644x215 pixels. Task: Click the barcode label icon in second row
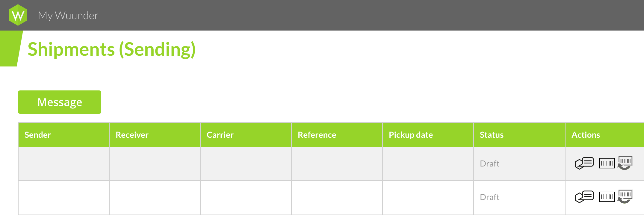(607, 197)
